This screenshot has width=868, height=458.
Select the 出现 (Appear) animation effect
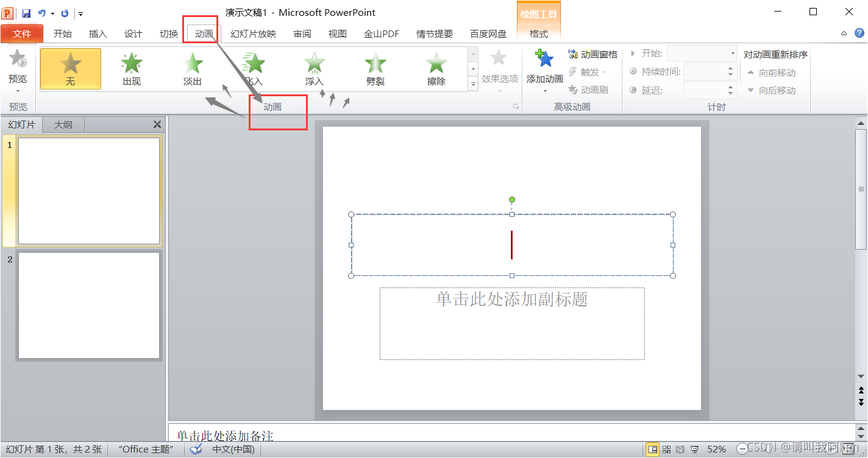coord(132,69)
